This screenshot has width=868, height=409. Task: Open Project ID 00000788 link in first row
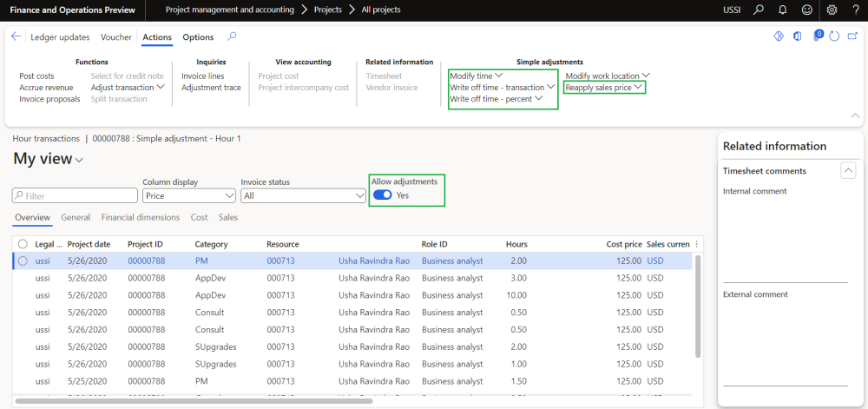tap(146, 261)
